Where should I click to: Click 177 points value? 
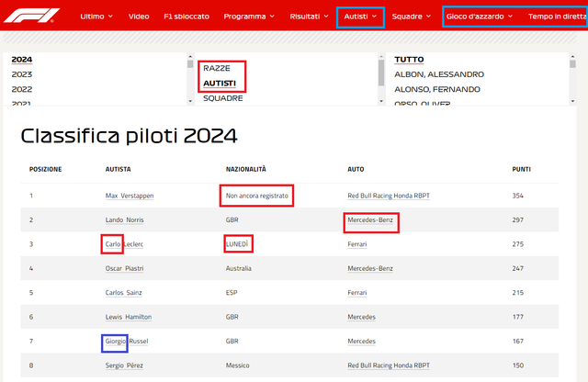(x=518, y=317)
